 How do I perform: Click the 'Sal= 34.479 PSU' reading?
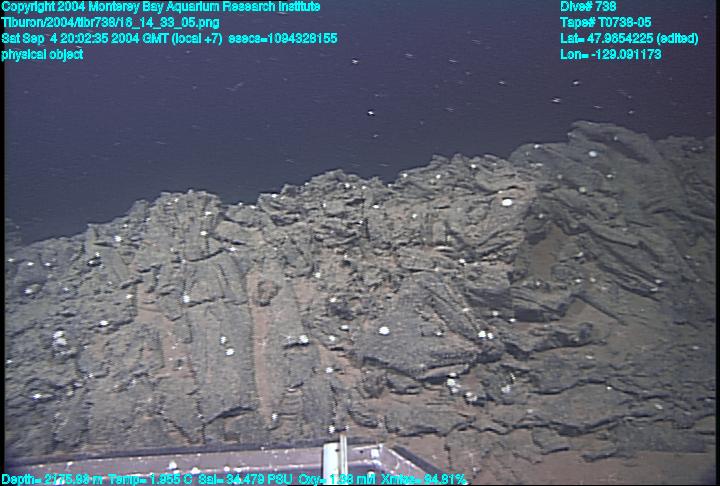tap(245, 480)
